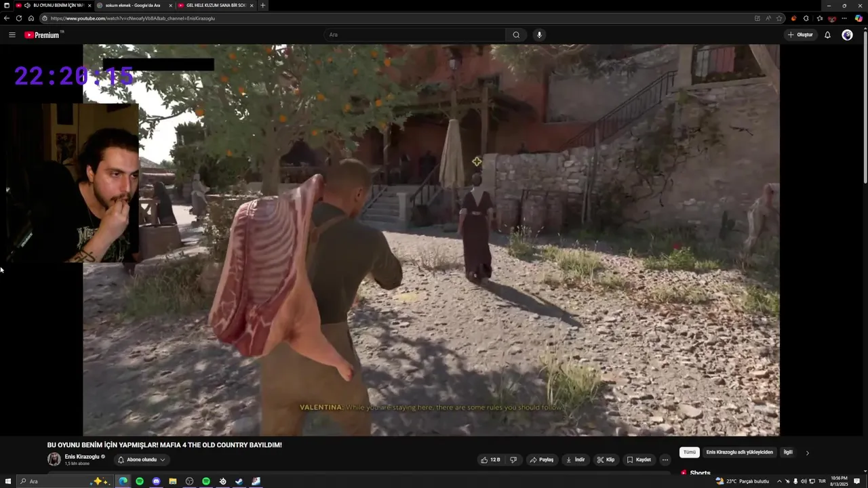Click the Windows taskbar Ara search box

64,481
